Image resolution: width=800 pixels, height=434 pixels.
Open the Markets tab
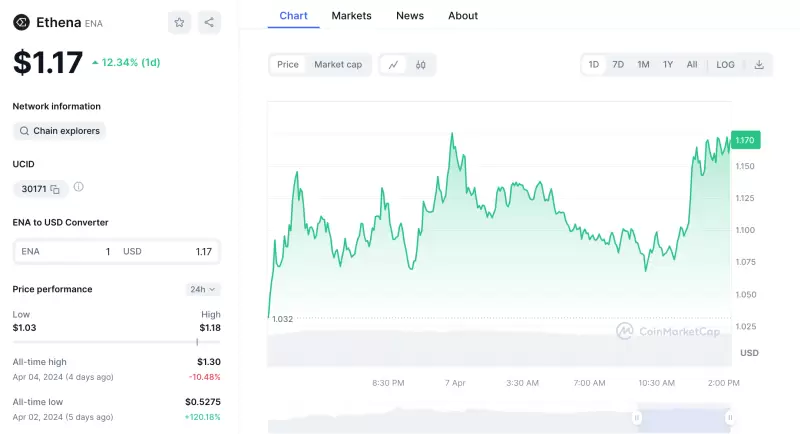pos(351,16)
